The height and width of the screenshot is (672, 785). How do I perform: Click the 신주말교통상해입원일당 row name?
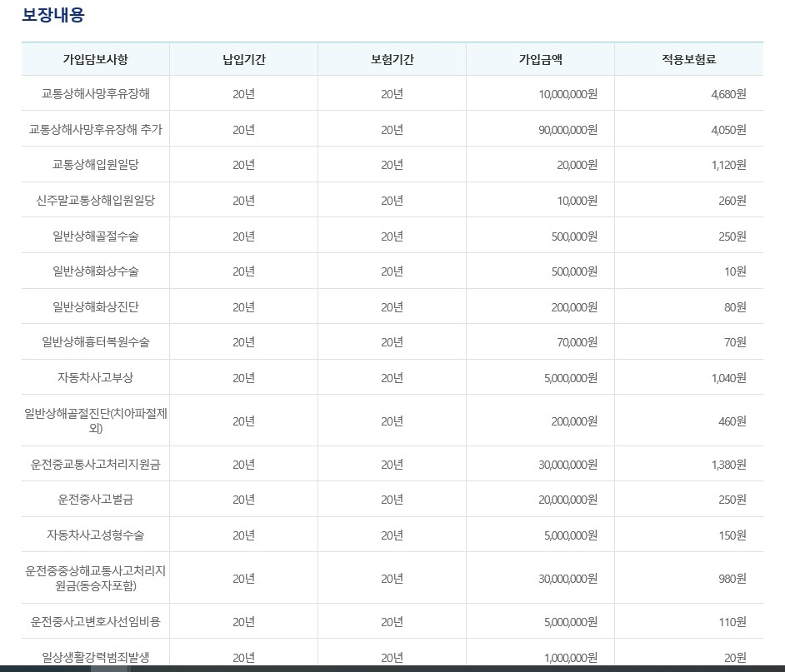(x=95, y=200)
